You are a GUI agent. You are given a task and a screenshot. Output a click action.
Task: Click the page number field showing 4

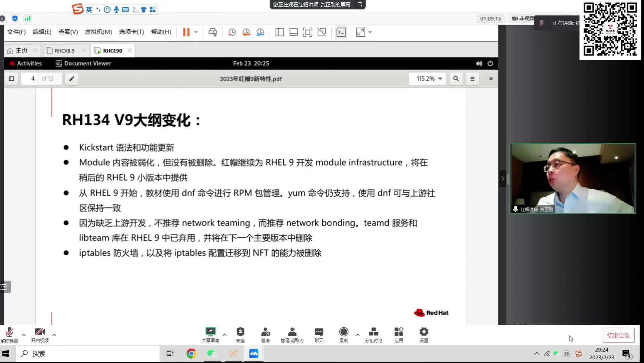point(33,78)
